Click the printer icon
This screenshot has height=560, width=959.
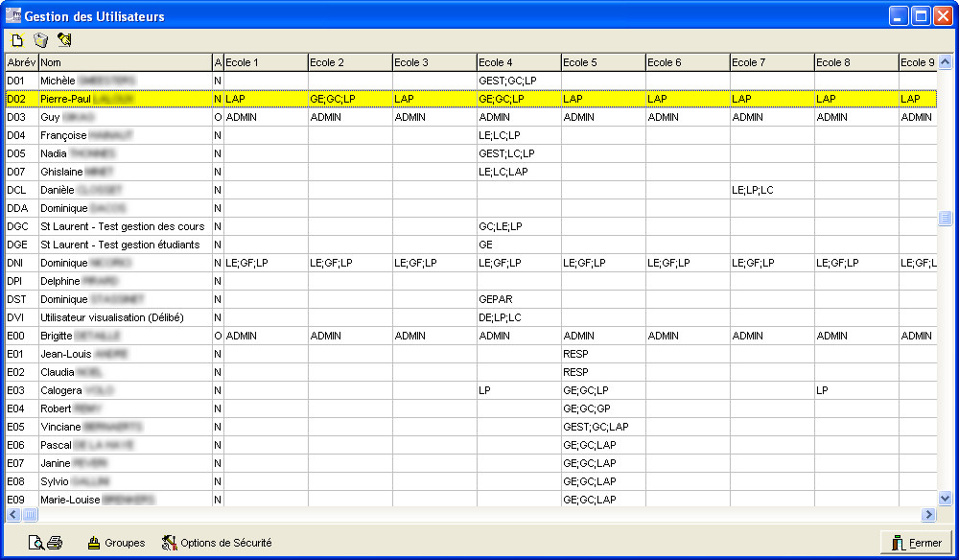(55, 543)
